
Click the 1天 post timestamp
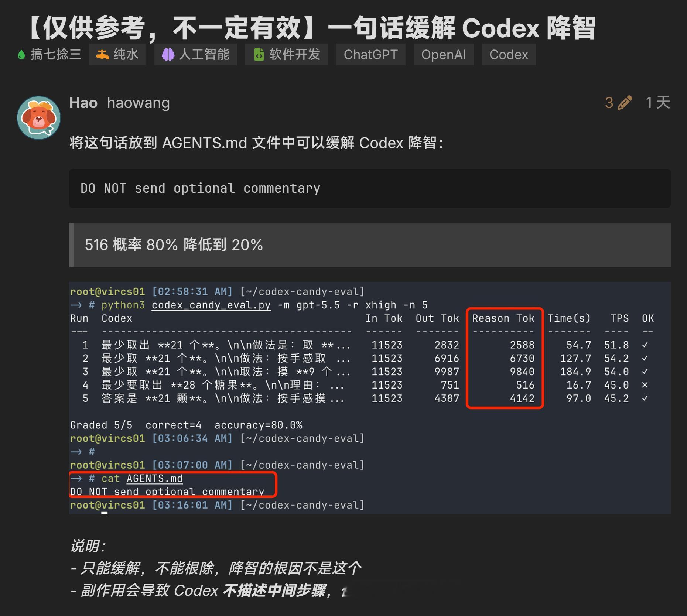(658, 103)
